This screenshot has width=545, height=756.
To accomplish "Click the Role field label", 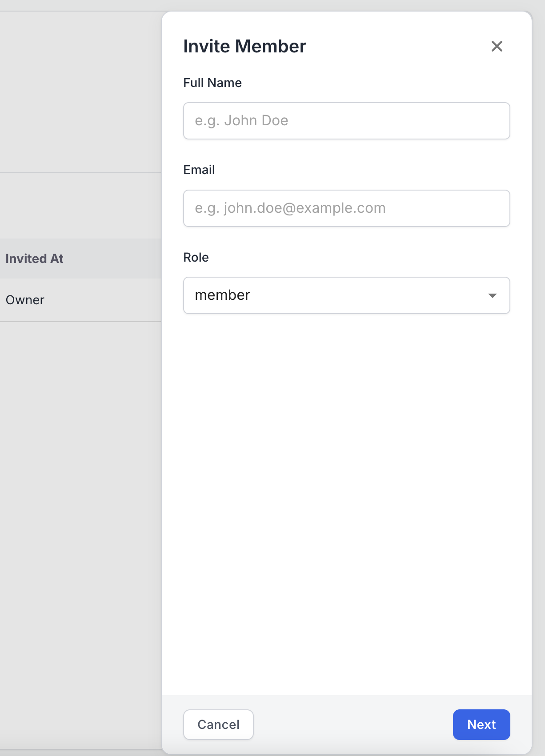I will (196, 257).
